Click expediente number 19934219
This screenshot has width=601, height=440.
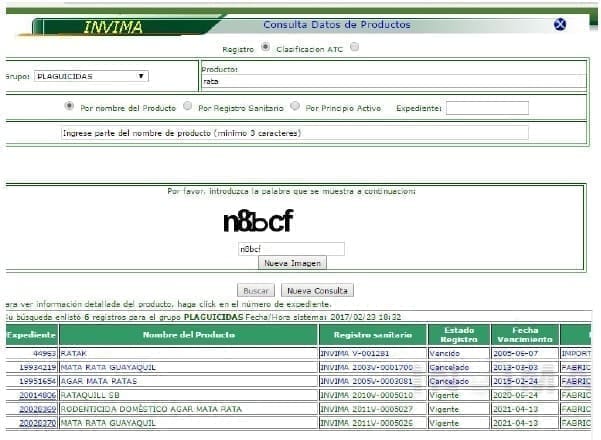pyautogui.click(x=38, y=367)
